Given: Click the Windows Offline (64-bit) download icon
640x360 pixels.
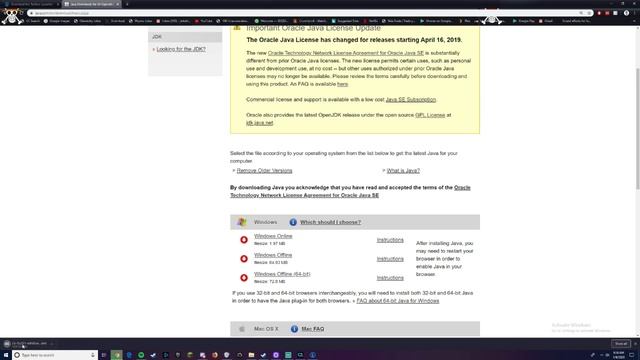Looking at the screenshot, I should click(x=244, y=278).
